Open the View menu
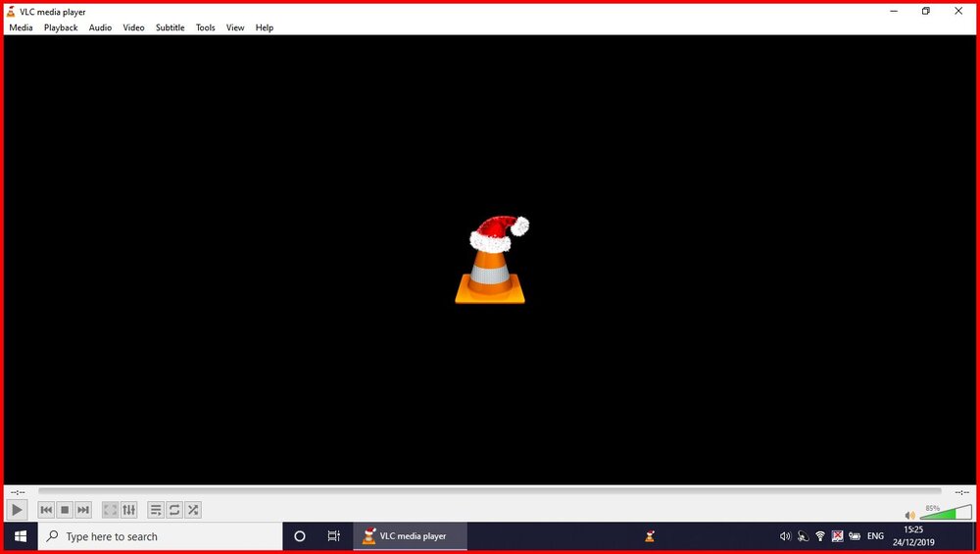This screenshot has width=980, height=554. [235, 27]
